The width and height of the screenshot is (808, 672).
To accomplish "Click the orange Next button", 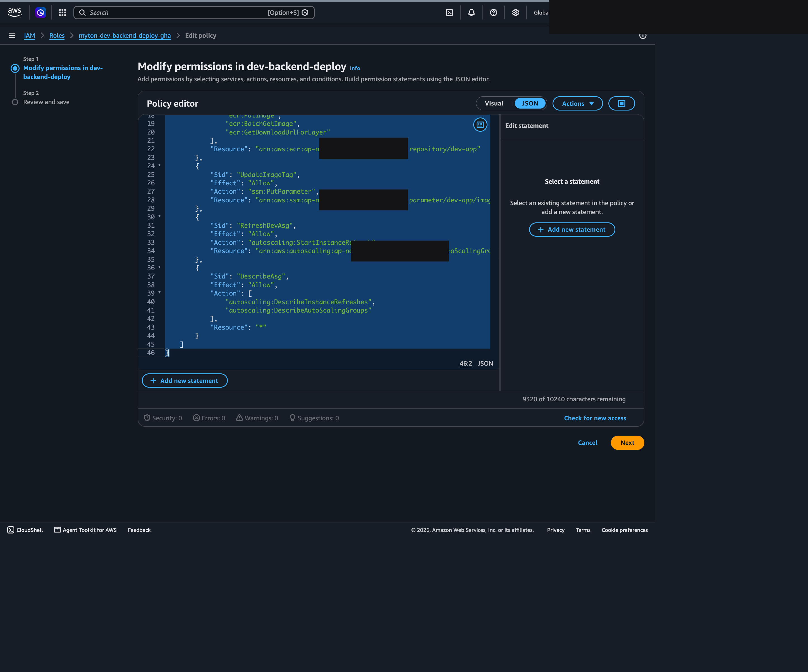I will click(627, 443).
